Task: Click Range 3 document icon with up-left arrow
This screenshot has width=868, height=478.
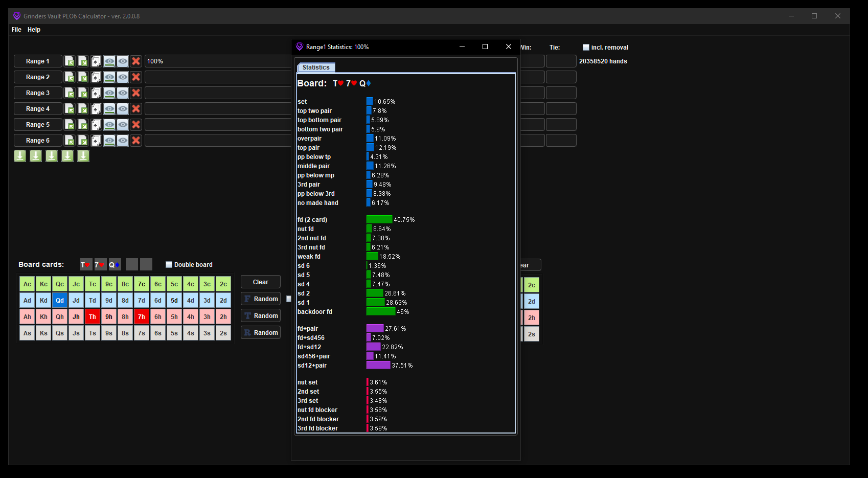Action: tap(70, 93)
